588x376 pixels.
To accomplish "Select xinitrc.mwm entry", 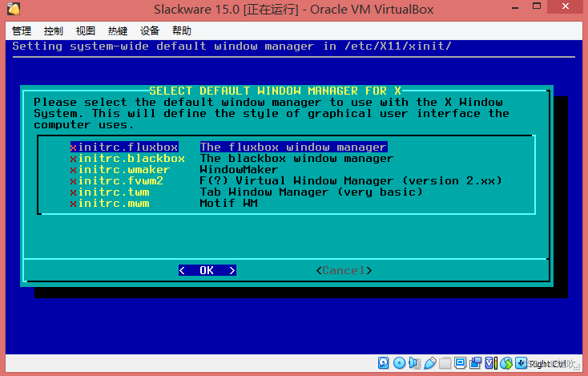I will pyautogui.click(x=110, y=203).
